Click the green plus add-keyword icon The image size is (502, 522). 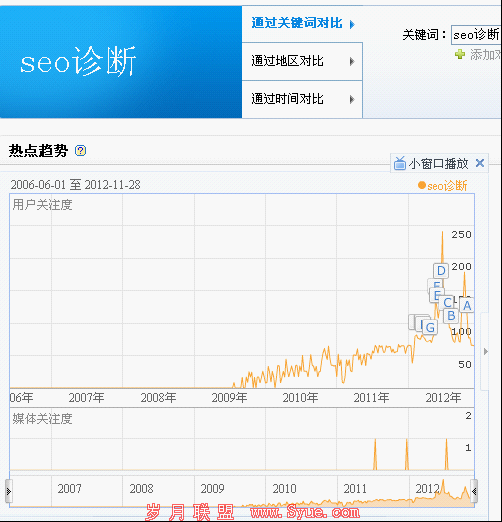[460, 54]
